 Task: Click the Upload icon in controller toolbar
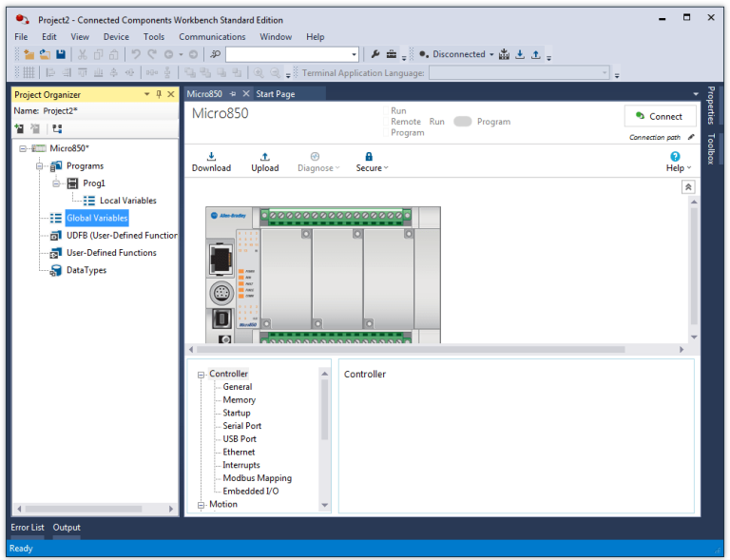coord(264,157)
